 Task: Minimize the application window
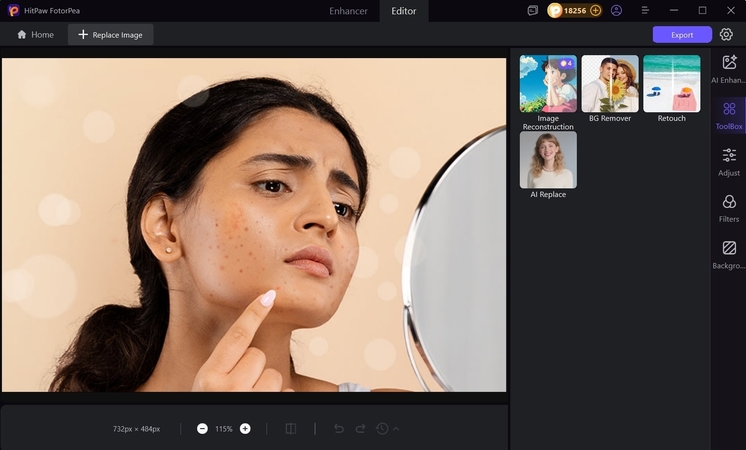tap(674, 10)
